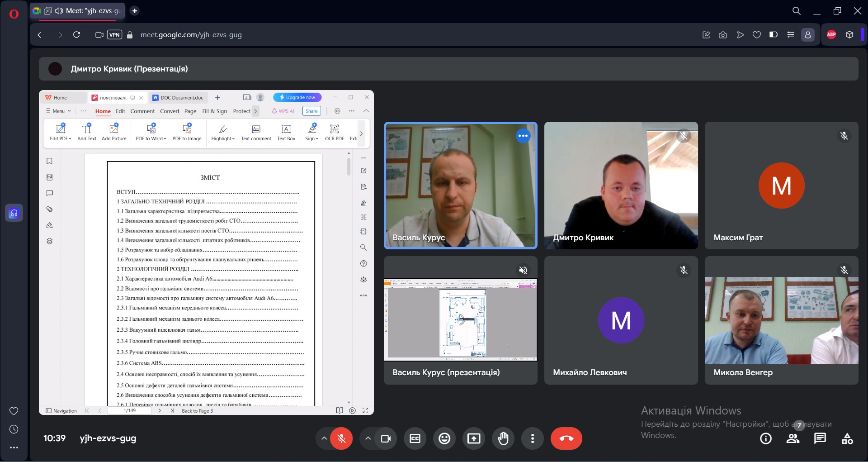Show the participants people list

(793, 438)
